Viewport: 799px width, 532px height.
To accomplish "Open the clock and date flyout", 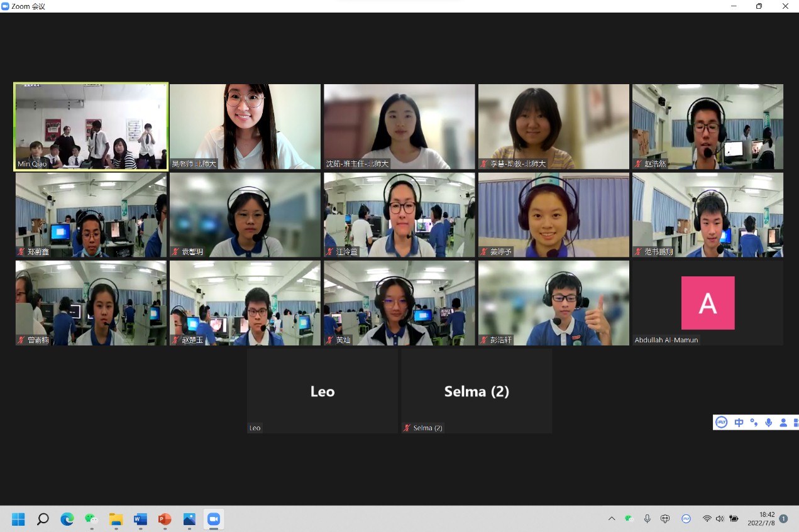I will [761, 519].
